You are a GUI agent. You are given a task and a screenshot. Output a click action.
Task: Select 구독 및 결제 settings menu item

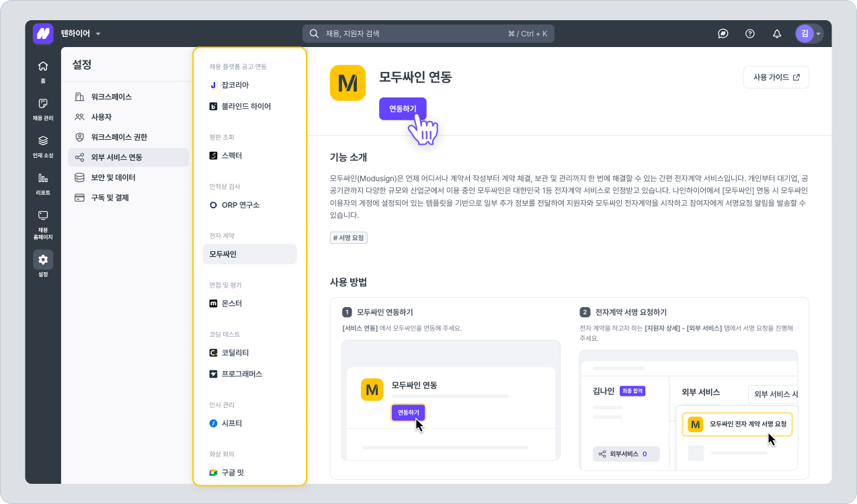coord(128,198)
